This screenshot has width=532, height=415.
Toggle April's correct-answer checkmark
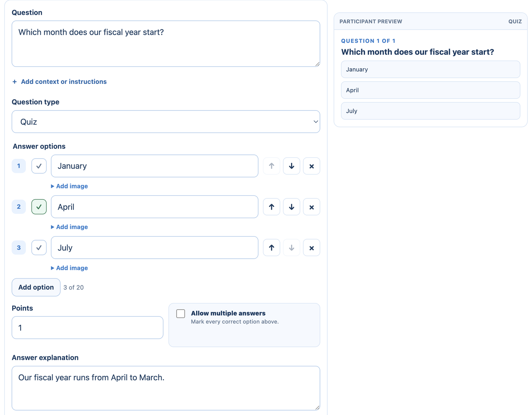tap(39, 207)
